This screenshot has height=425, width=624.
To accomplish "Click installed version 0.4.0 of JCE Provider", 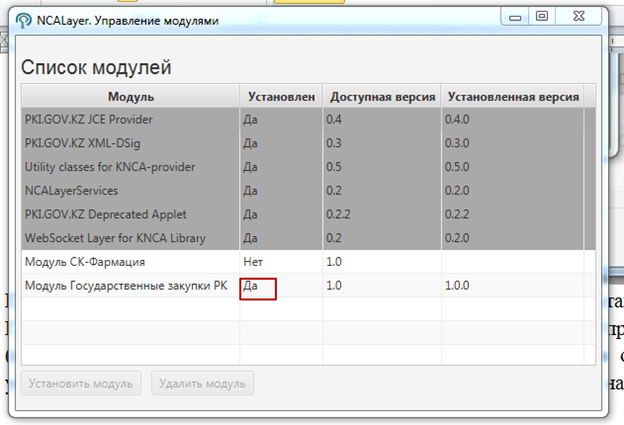I will 457,119.
